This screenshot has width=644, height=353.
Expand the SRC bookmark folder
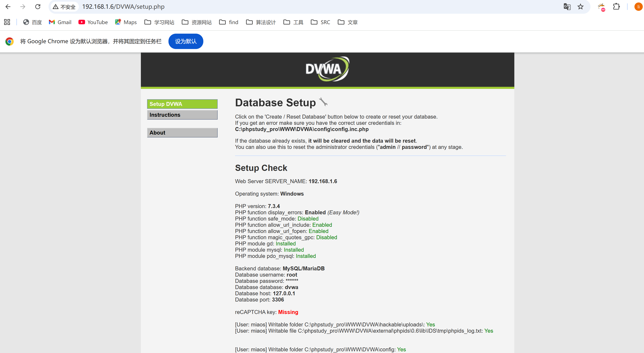(320, 22)
